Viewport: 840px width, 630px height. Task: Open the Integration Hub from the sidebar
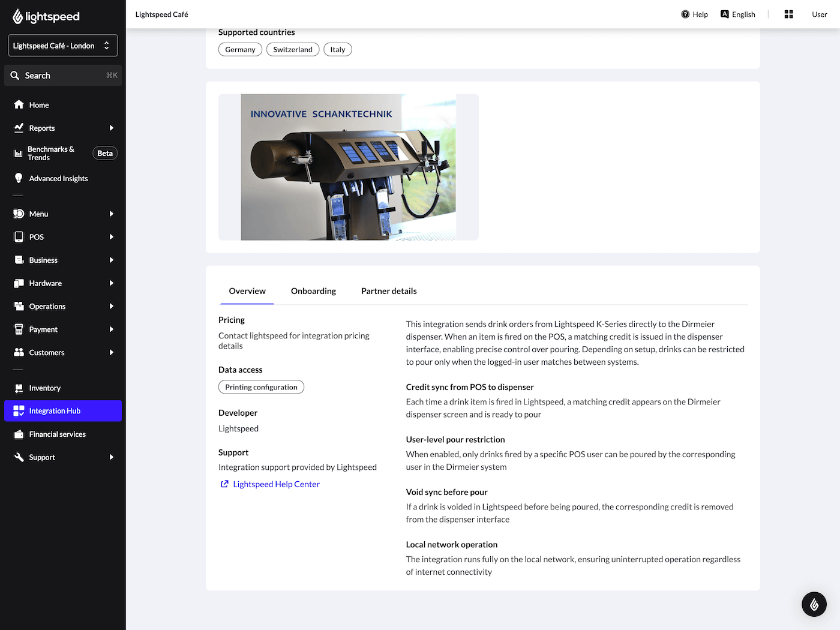[x=55, y=410]
